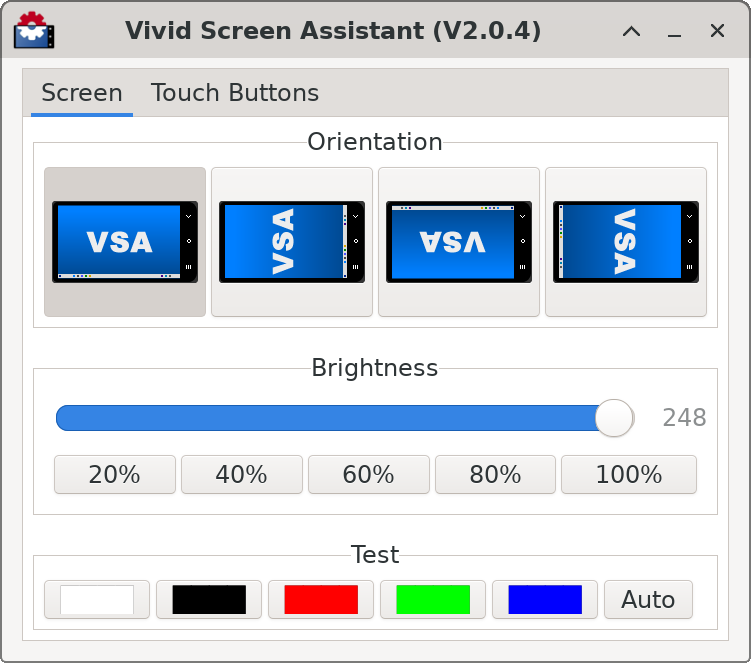The image size is (751, 663).
Task: Pick the upside-down VSA orientation icon
Action: pyautogui.click(x=459, y=242)
